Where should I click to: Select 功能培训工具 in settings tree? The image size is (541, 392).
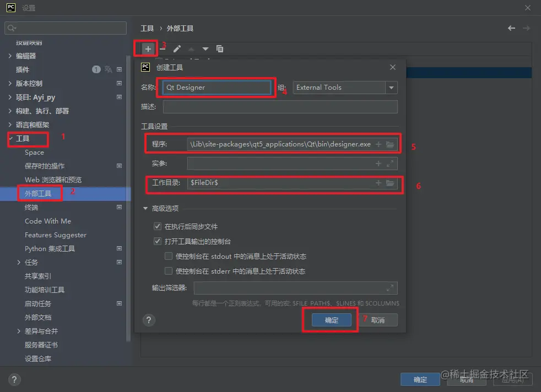click(x=45, y=290)
